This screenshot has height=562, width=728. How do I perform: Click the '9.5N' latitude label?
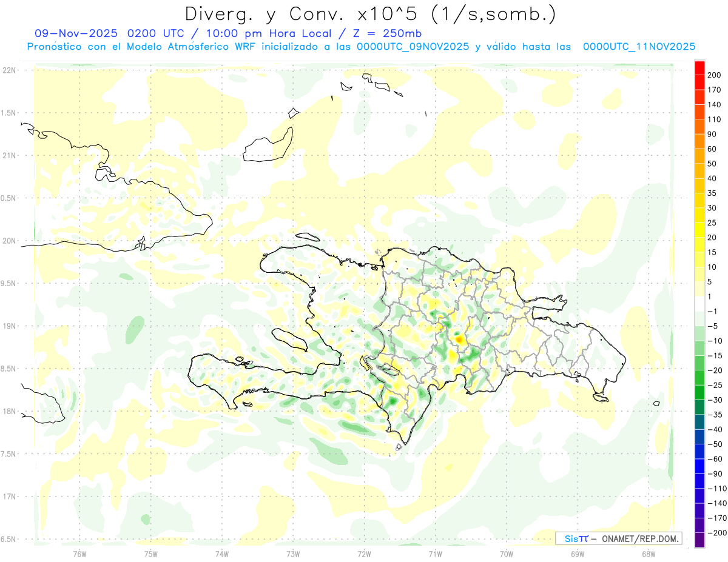click(x=8, y=283)
